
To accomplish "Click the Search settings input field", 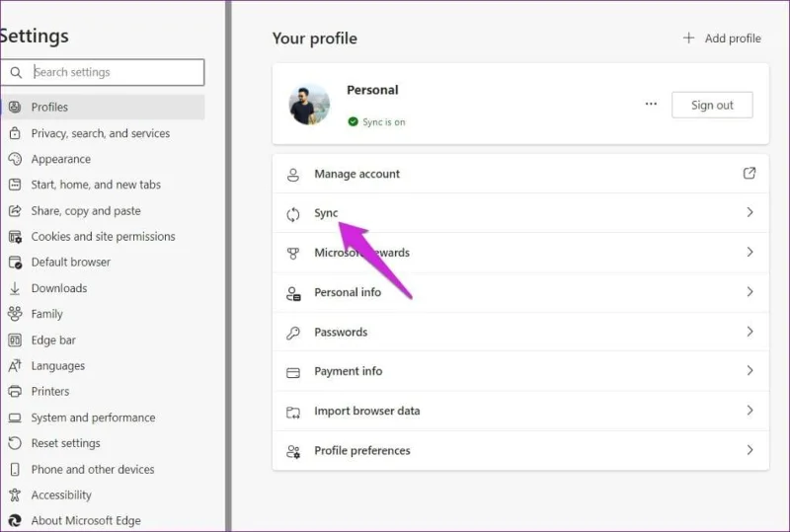I will pyautogui.click(x=103, y=72).
